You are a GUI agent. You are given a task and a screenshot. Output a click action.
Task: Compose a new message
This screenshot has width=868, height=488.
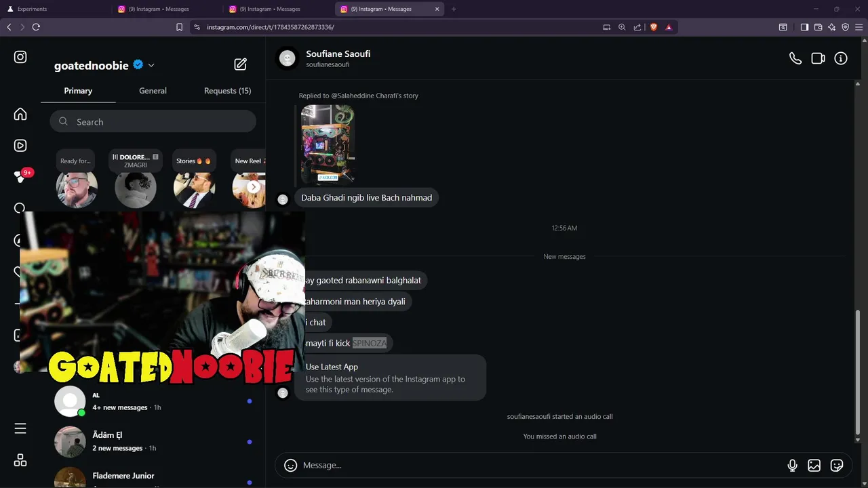coord(241,64)
